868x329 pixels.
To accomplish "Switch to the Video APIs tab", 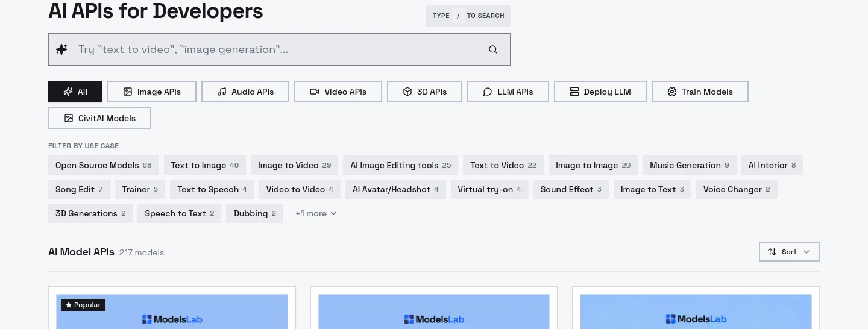I will pyautogui.click(x=338, y=92).
